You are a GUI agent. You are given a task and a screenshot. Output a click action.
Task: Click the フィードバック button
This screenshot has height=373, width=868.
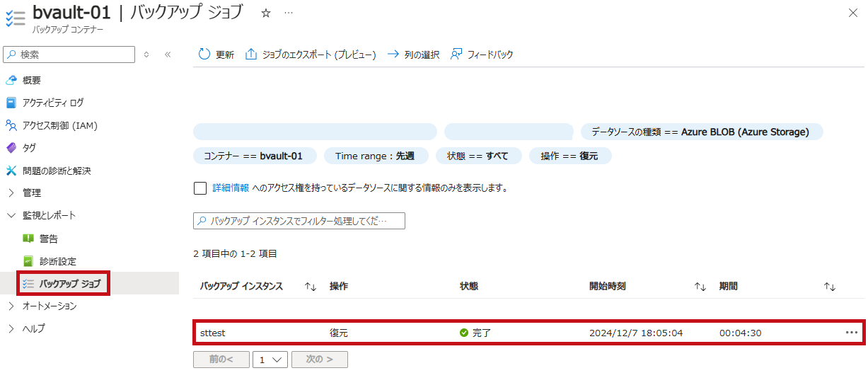(x=482, y=54)
